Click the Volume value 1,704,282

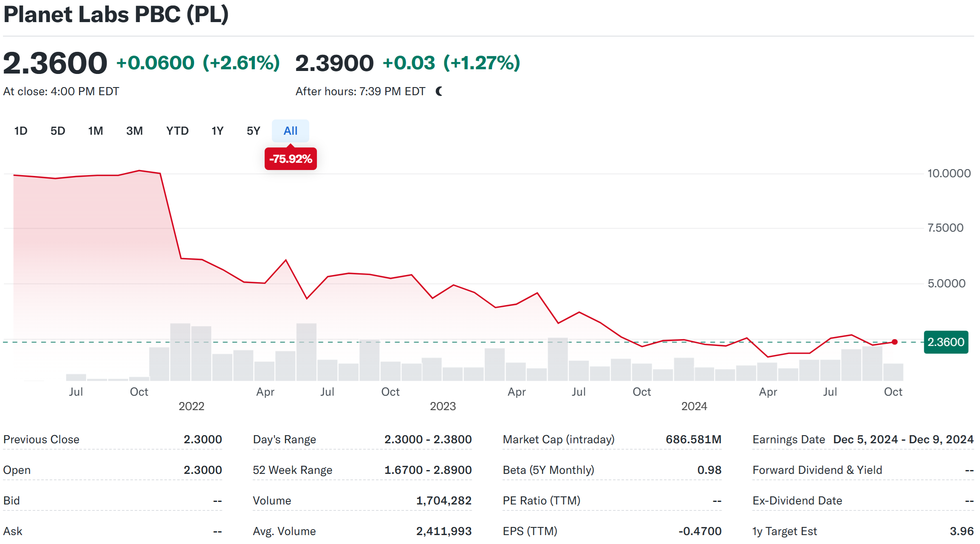tap(444, 501)
